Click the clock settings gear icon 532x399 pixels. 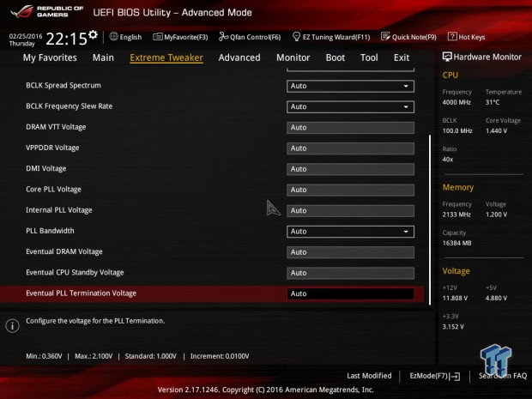[x=93, y=34]
